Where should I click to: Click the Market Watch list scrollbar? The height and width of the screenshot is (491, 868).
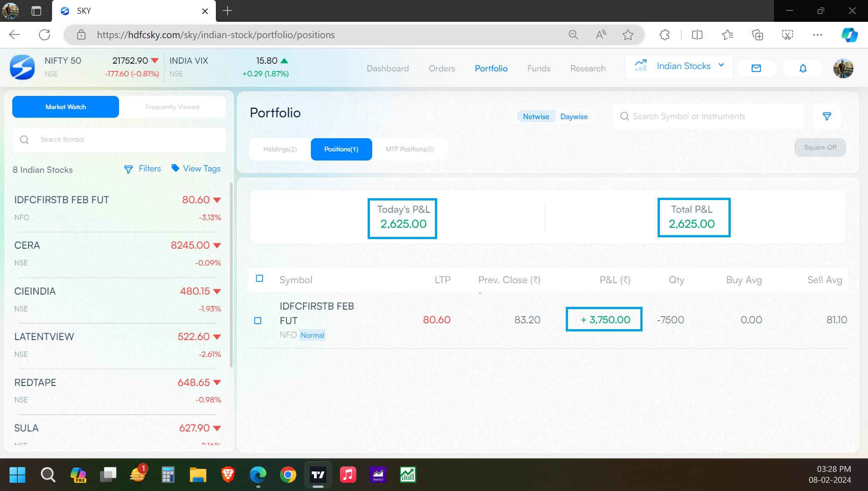tap(231, 273)
